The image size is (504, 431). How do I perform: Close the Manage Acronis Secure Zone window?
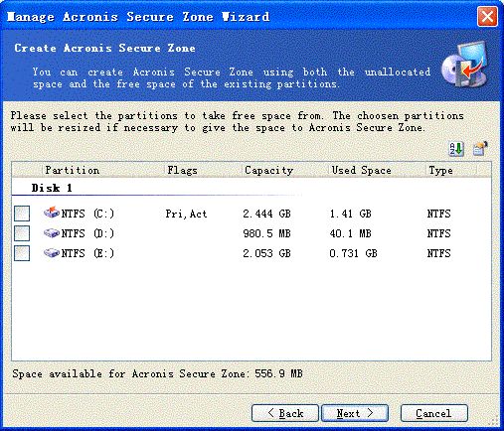[x=487, y=16]
